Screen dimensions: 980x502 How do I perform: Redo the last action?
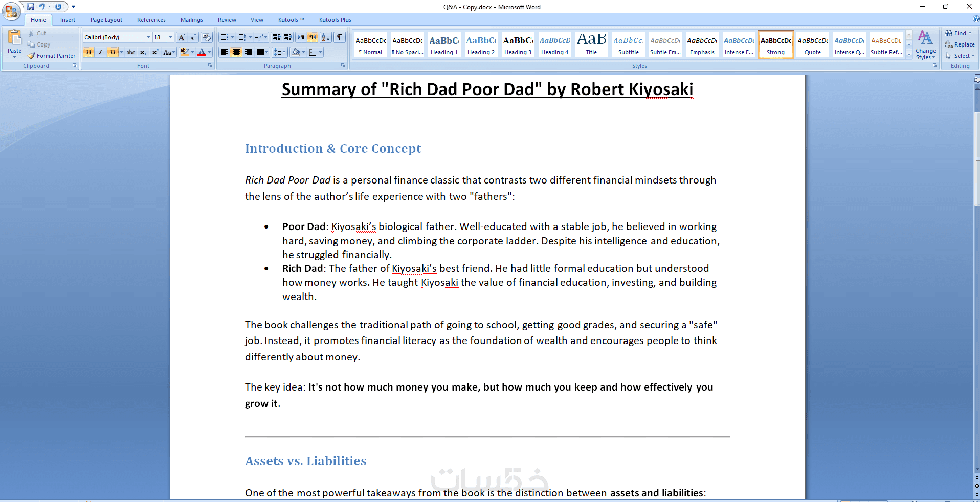click(58, 7)
